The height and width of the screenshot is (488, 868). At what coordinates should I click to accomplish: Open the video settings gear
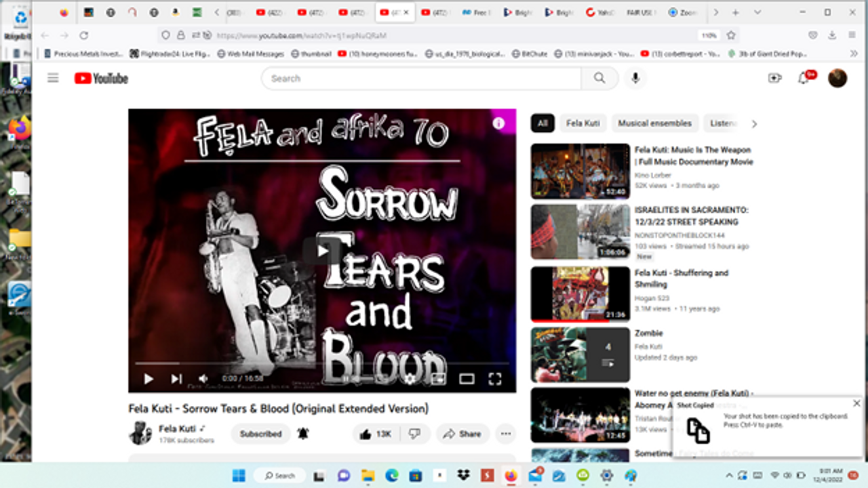click(x=410, y=379)
